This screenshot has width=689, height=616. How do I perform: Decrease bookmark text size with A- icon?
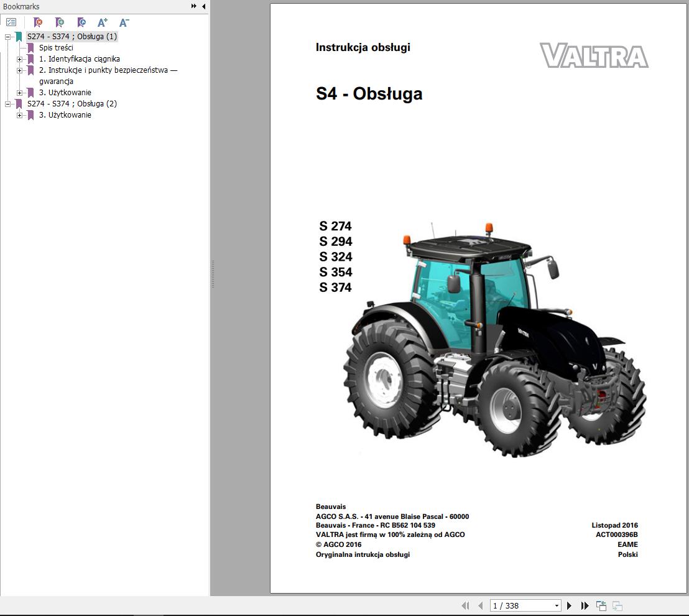pyautogui.click(x=124, y=22)
